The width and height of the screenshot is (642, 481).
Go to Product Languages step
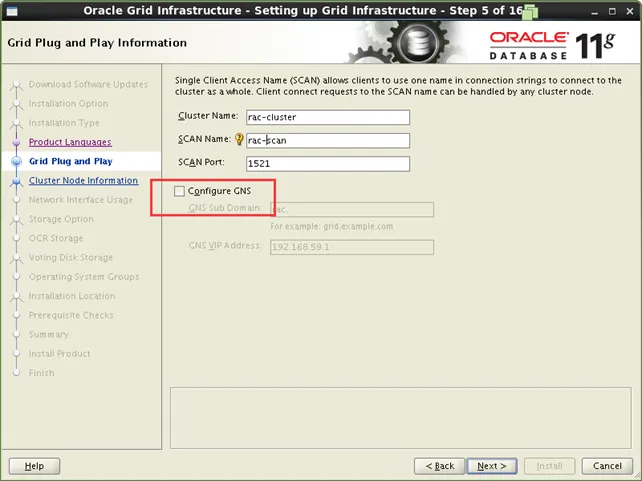pyautogui.click(x=70, y=142)
